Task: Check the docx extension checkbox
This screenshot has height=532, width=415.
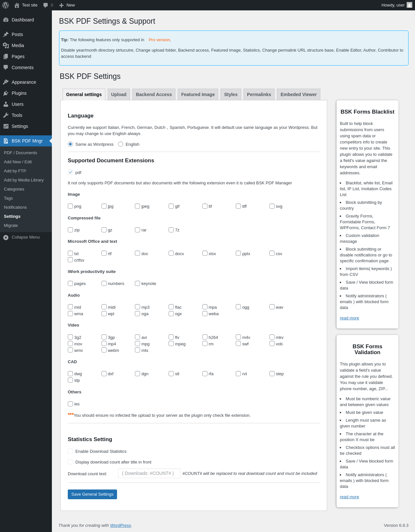Action: [171, 253]
